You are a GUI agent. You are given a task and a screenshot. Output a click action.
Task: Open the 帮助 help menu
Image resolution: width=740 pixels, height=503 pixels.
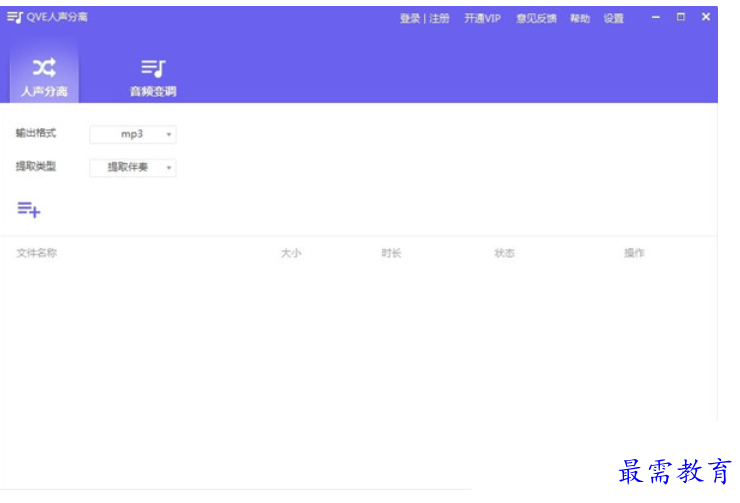(x=580, y=18)
